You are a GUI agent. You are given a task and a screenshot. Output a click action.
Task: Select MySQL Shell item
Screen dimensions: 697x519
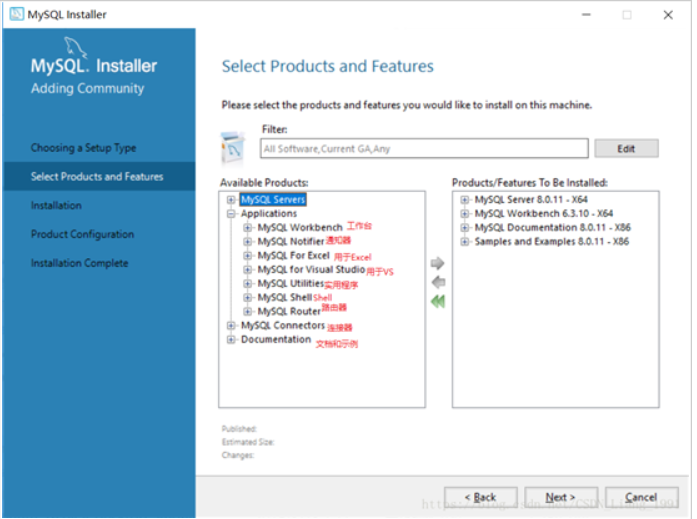tap(284, 297)
